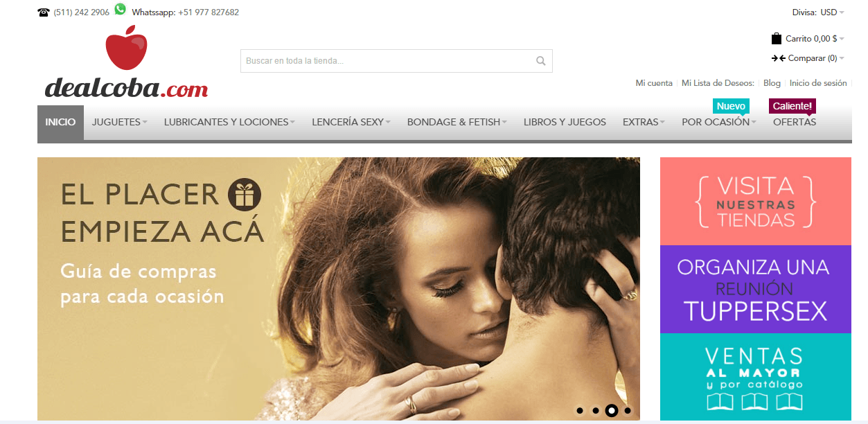Select the first carousel slide dot
Screen dimensions: 868x424
pyautogui.click(x=580, y=411)
